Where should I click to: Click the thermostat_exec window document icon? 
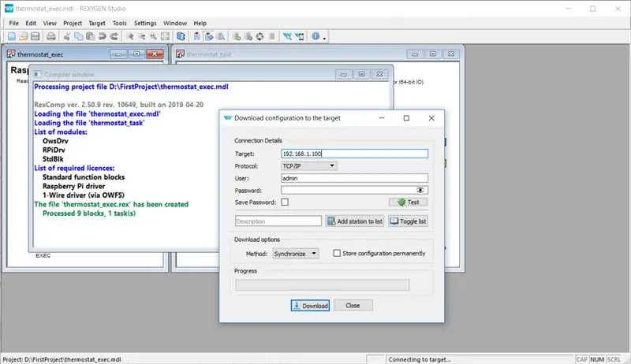tap(11, 54)
